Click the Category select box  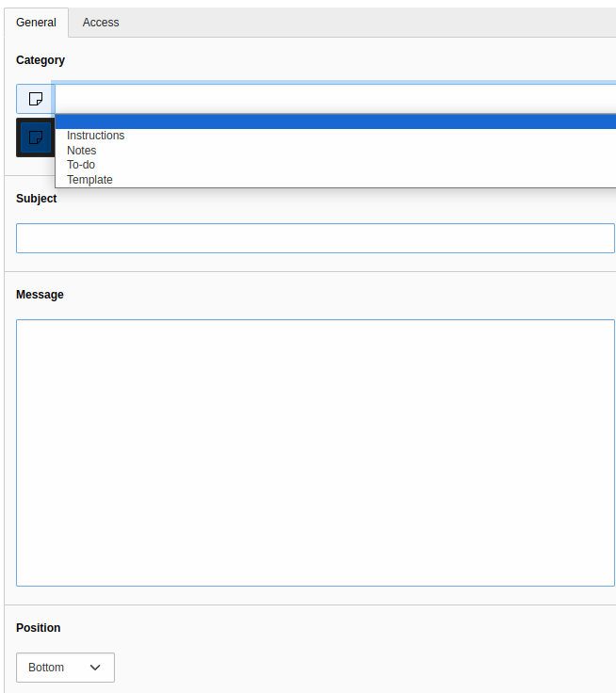point(334,99)
